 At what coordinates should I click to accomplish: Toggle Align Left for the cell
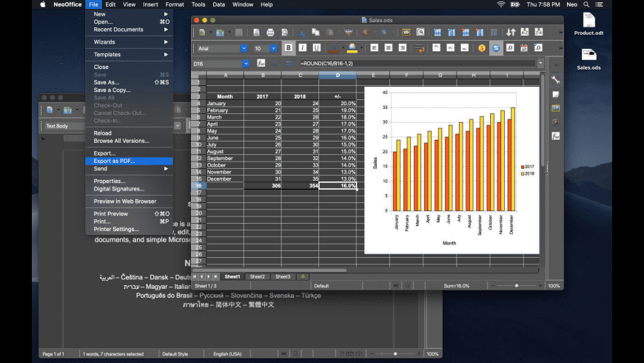tap(374, 48)
